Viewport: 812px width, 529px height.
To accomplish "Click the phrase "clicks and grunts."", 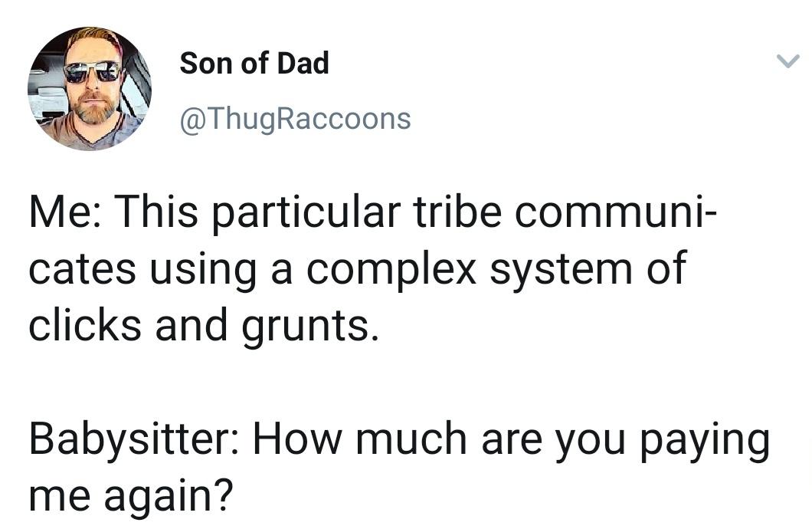I will pos(204,325).
